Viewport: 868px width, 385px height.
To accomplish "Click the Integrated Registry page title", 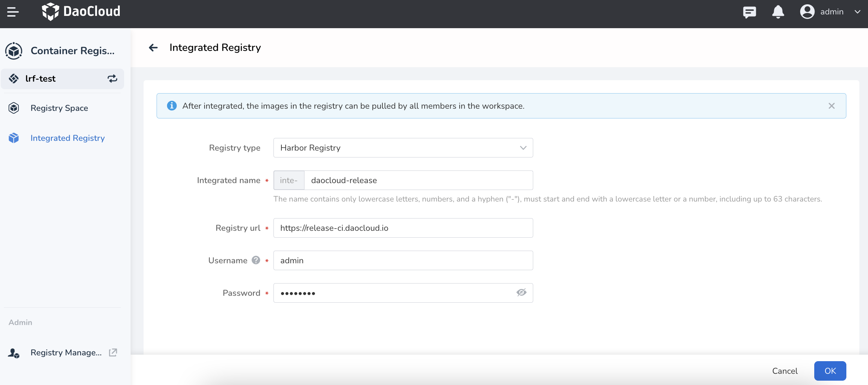I will pyautogui.click(x=215, y=48).
